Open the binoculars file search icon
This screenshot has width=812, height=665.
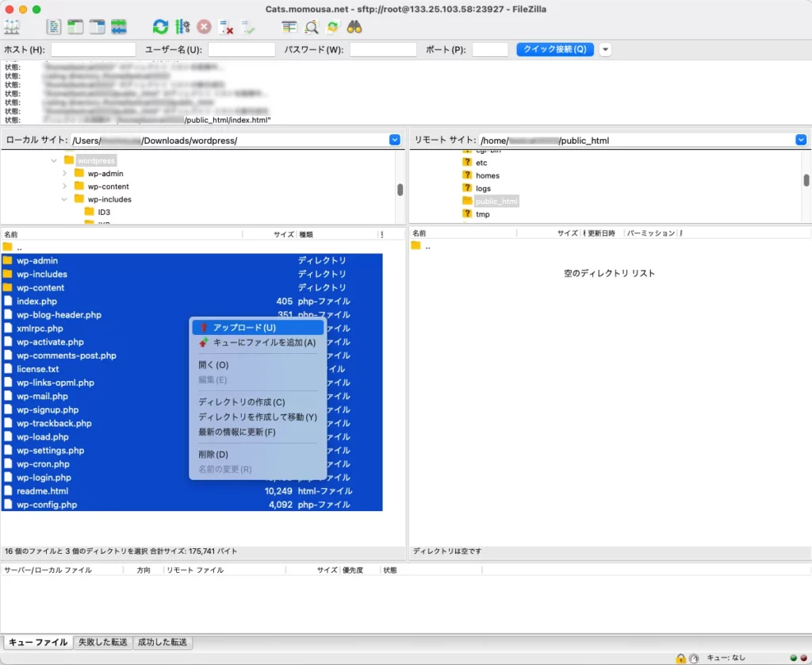coord(354,27)
